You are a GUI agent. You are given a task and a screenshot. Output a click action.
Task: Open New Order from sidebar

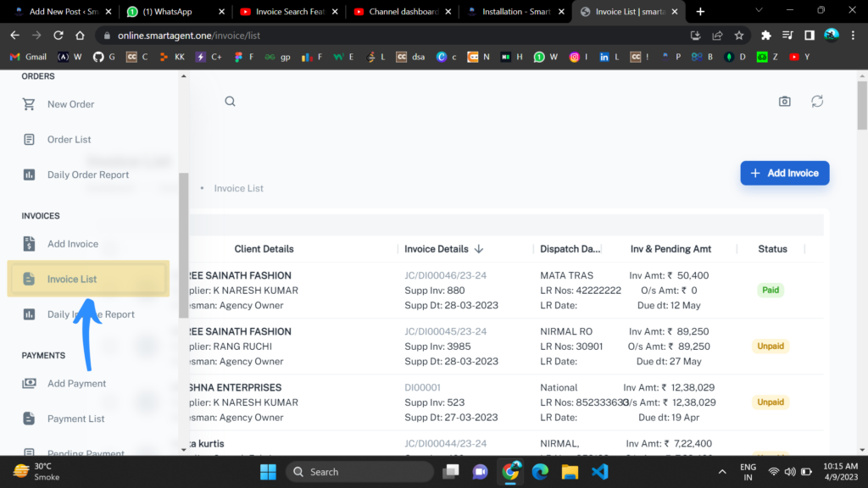(70, 104)
